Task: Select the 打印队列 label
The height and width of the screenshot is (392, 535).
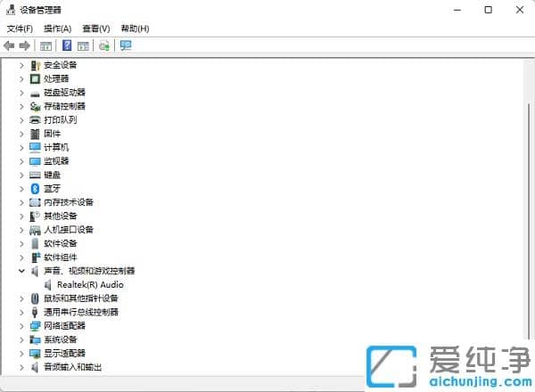Action: point(61,120)
